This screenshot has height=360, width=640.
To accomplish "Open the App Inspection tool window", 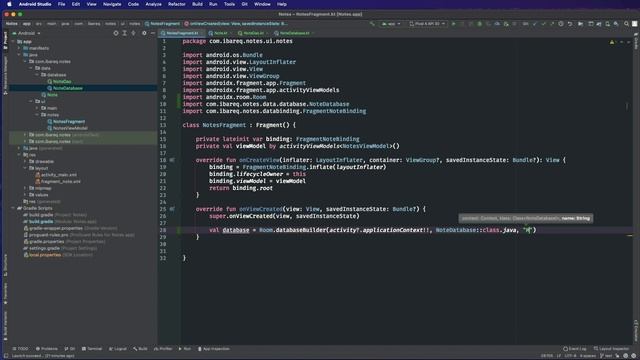I will click(x=214, y=349).
